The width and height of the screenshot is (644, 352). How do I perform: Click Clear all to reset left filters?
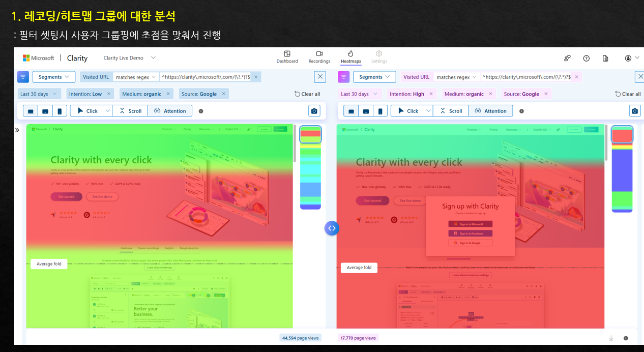(x=307, y=94)
